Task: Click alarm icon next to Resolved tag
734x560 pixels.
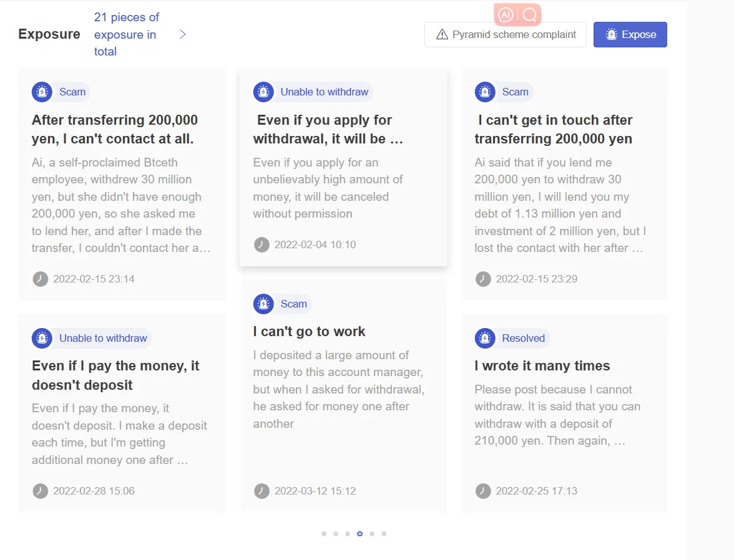Action: point(485,338)
